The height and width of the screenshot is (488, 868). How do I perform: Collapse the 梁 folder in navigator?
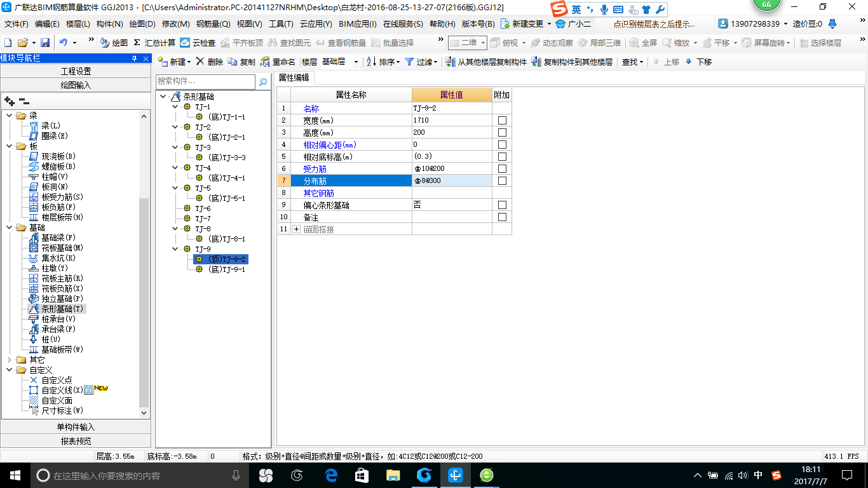coord(10,116)
